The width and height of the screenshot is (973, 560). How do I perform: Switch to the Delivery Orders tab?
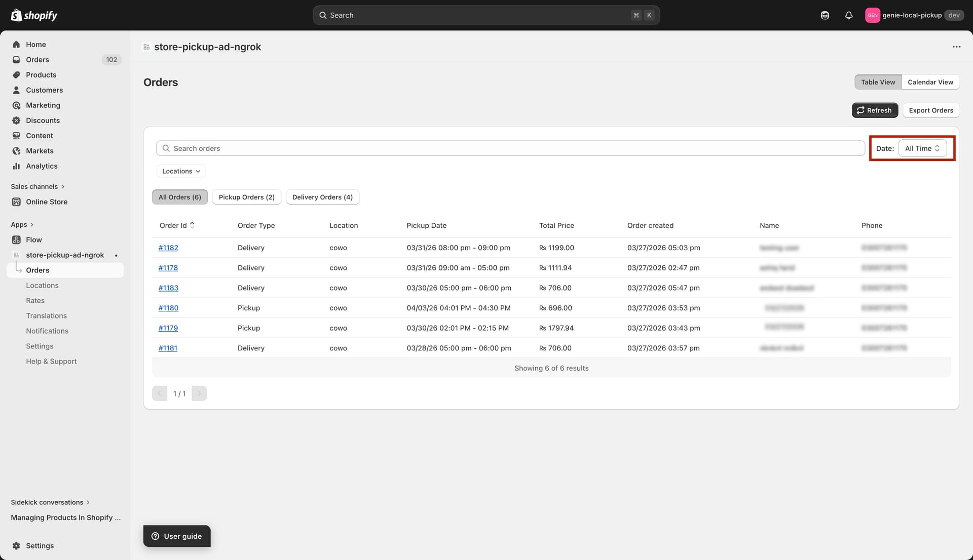pos(322,197)
